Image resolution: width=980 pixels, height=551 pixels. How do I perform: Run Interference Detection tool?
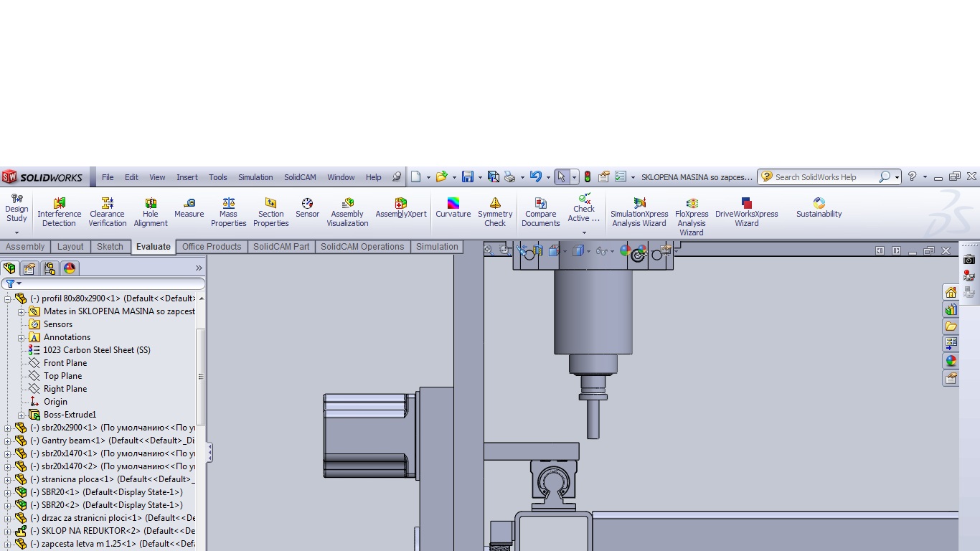59,213
